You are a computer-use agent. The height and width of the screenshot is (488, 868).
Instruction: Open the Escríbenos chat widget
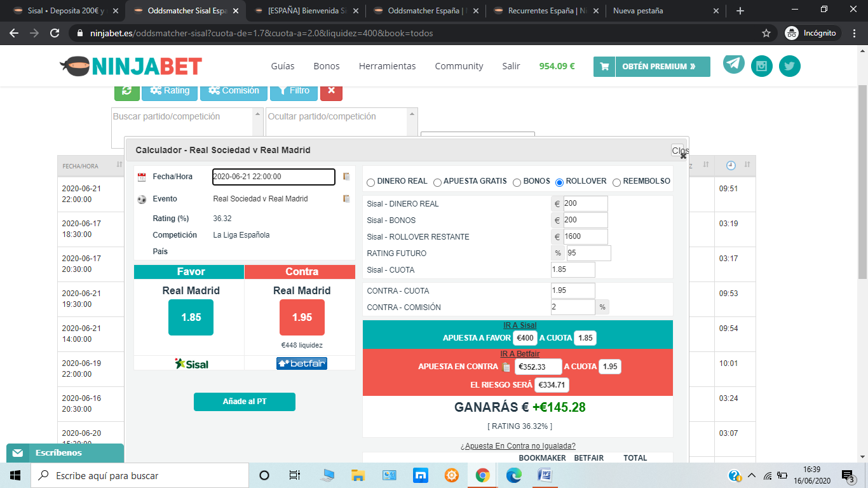pyautogui.click(x=65, y=452)
